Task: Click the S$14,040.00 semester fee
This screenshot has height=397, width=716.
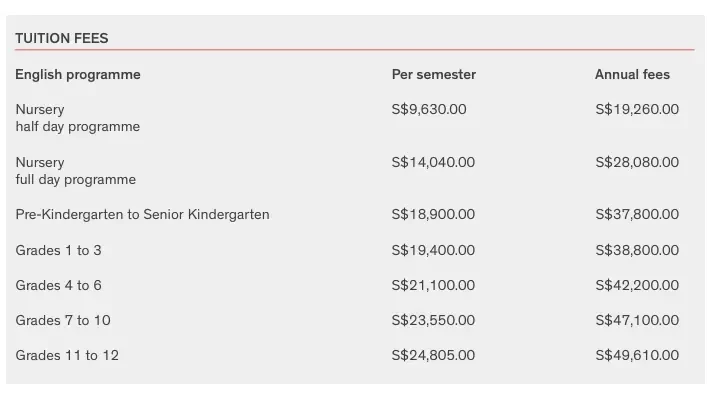Action: (x=433, y=163)
